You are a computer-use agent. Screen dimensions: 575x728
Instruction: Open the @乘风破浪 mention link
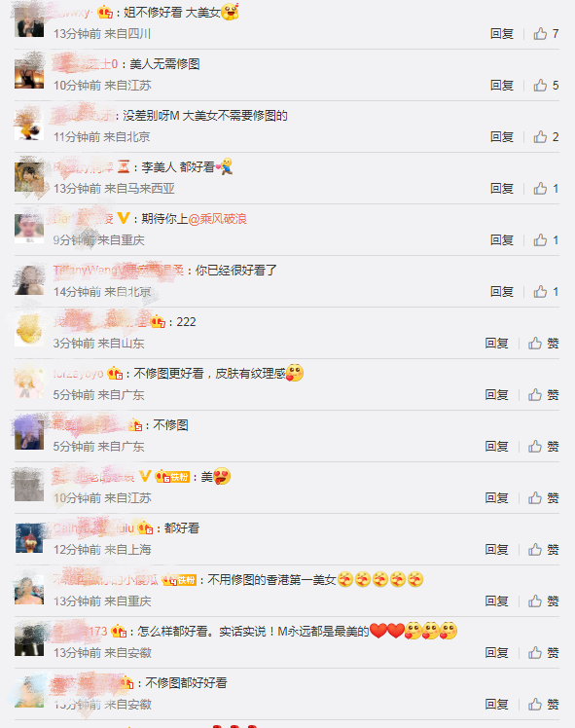[x=217, y=218]
